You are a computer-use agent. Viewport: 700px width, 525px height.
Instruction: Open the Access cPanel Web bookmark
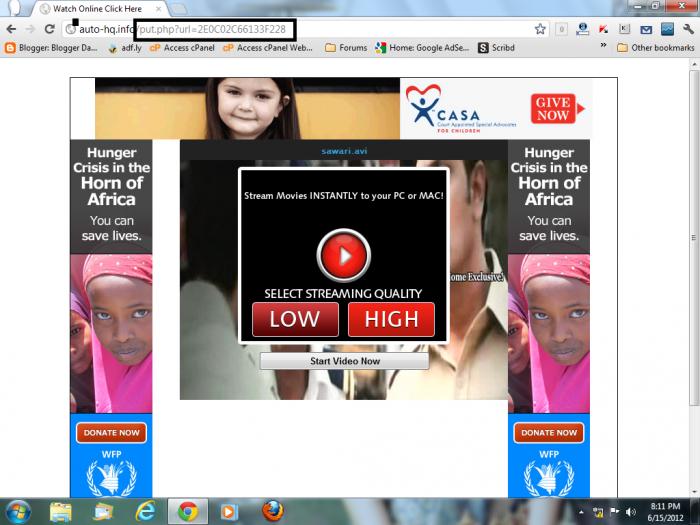268,48
